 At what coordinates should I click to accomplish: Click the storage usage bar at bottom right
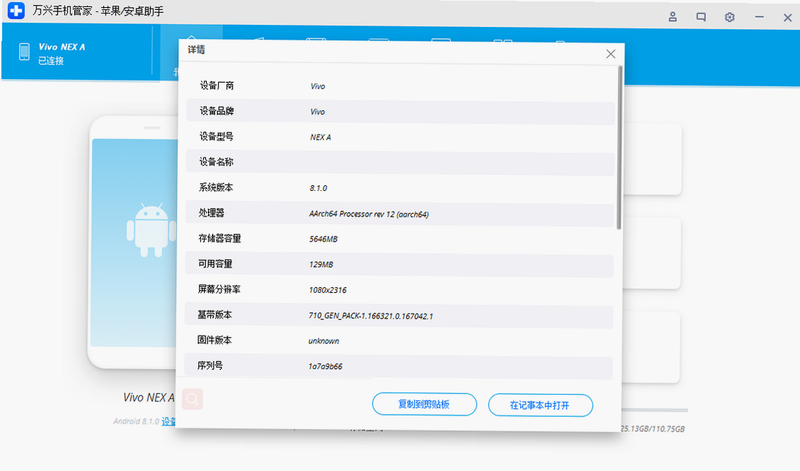(655, 410)
